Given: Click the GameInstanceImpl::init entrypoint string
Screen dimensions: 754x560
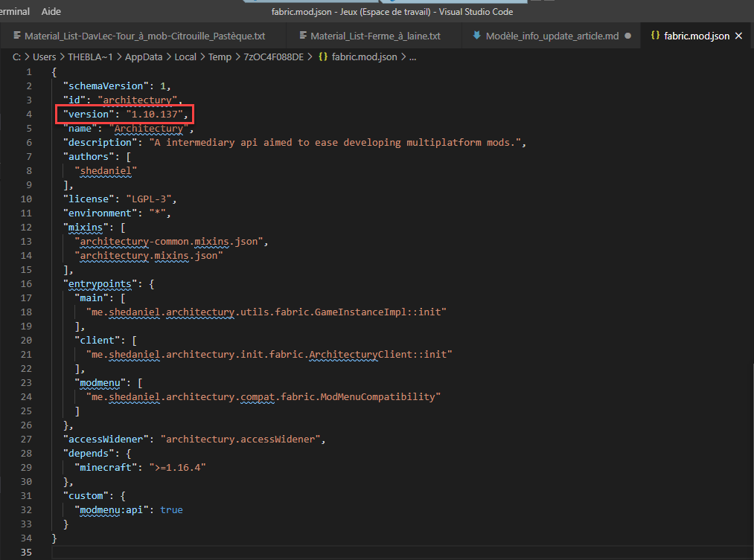Looking at the screenshot, I should 266,312.
